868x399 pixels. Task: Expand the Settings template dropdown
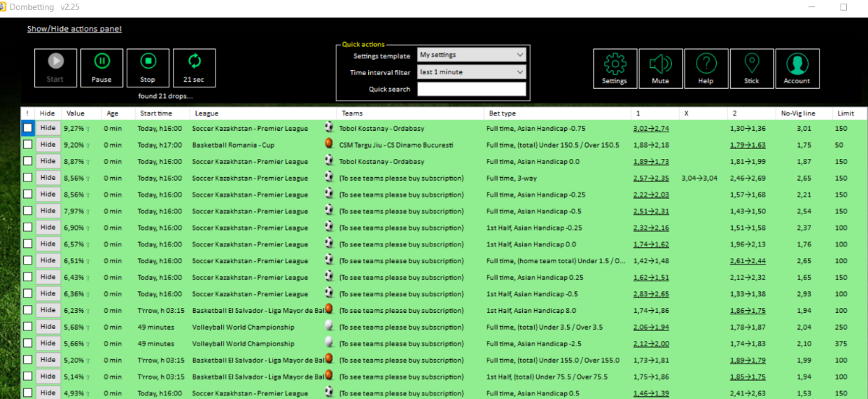point(472,55)
